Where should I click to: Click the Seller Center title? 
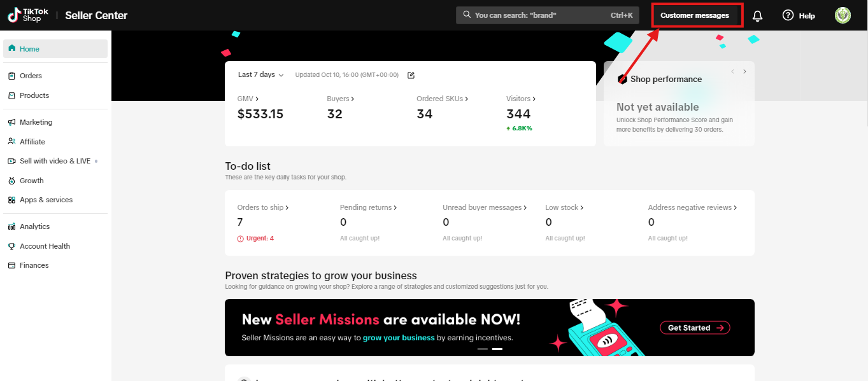click(x=96, y=15)
